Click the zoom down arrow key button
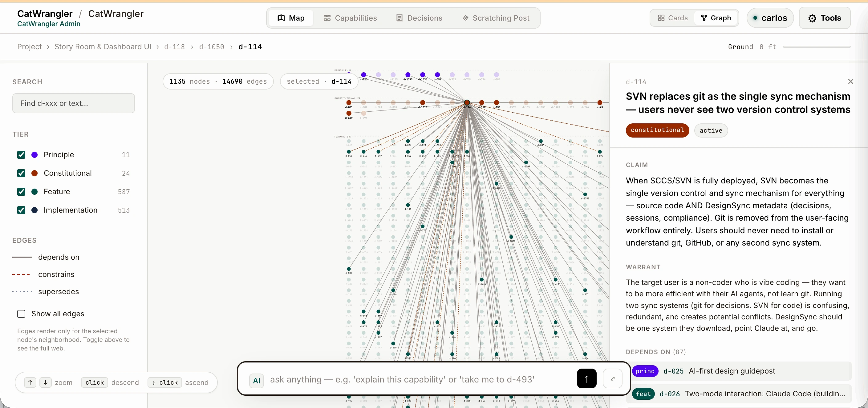Image resolution: width=868 pixels, height=408 pixels. point(46,382)
